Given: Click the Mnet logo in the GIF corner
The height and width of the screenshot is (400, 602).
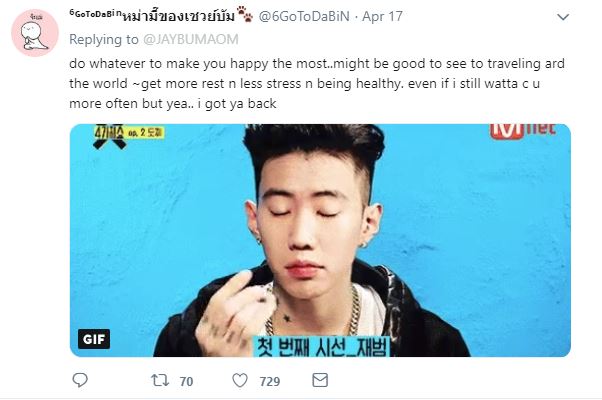Looking at the screenshot, I should click(x=523, y=131).
